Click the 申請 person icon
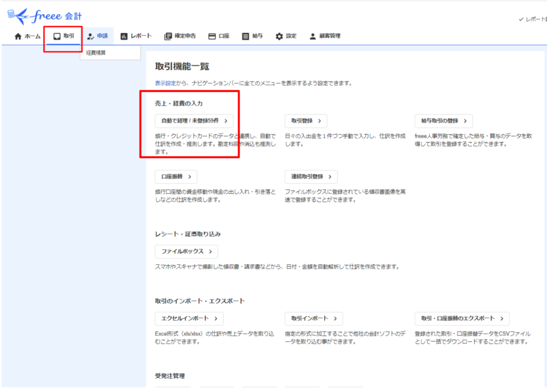 (90, 36)
